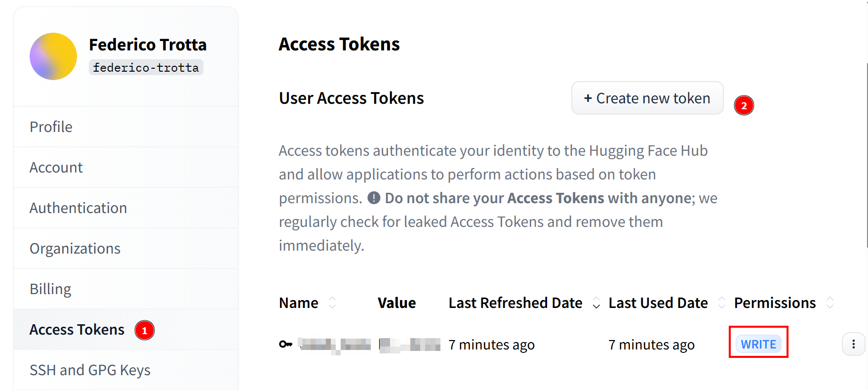Select the Authentication sidebar entry

tap(78, 208)
